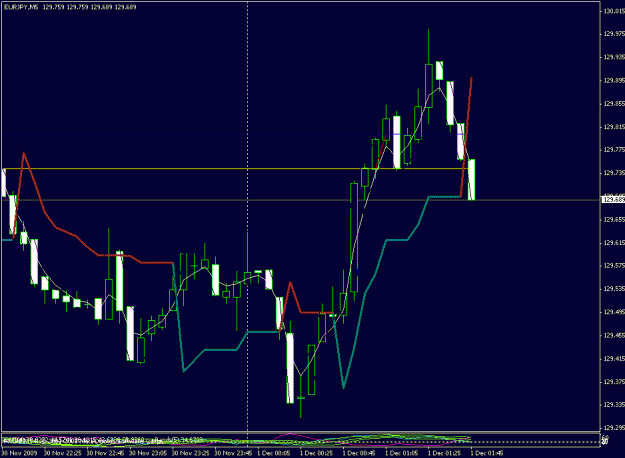Select the 30 Nov 22:25 time label
The image size is (625, 458).
(x=63, y=453)
